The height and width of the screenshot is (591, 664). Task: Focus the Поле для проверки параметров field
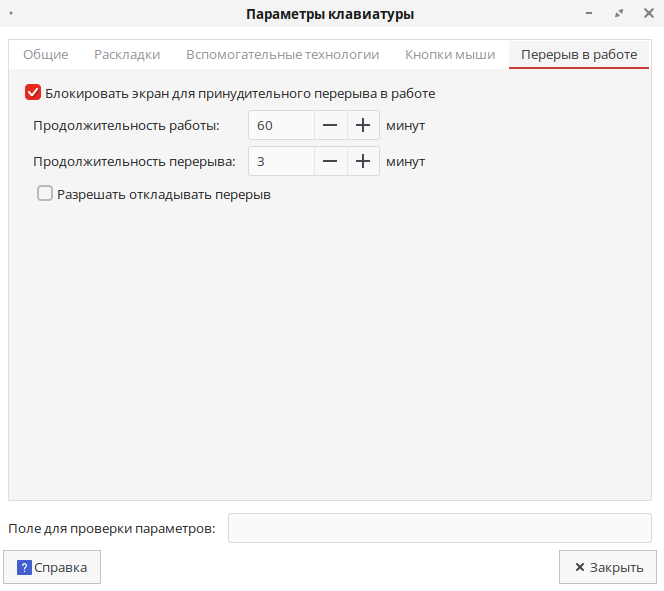[x=439, y=528]
